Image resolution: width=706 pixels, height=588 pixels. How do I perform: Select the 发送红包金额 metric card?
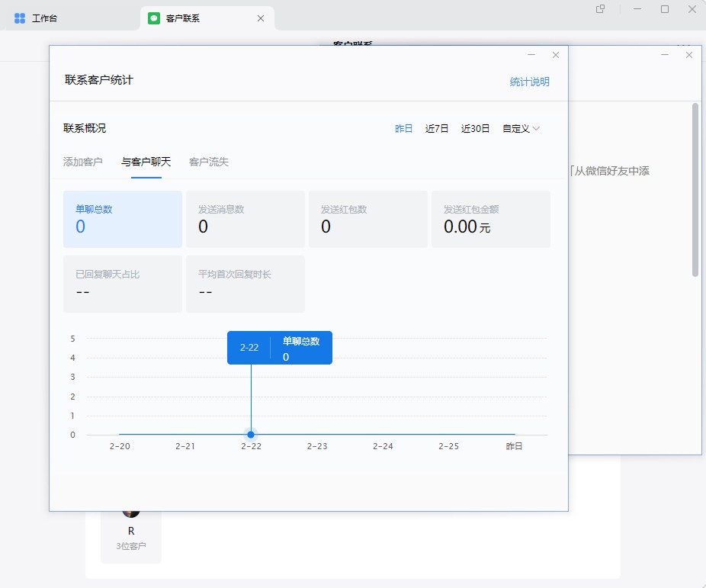coord(490,219)
